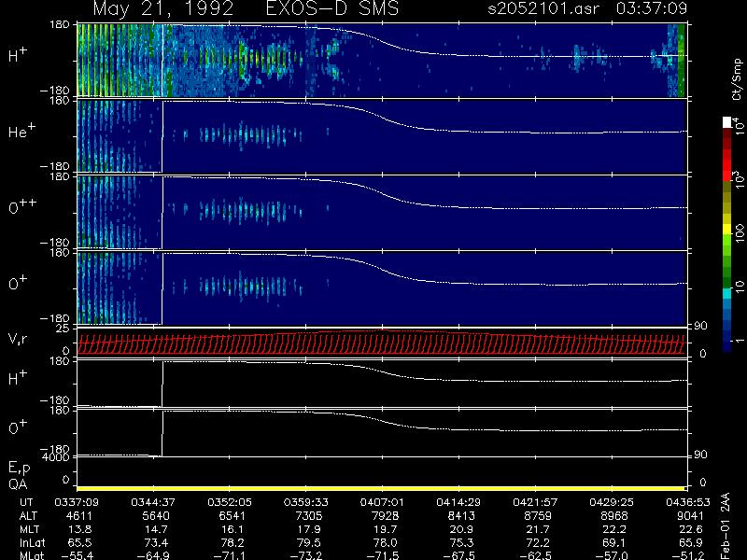Pick the cyan colorbar segment
747x560 pixels.
tap(727, 293)
